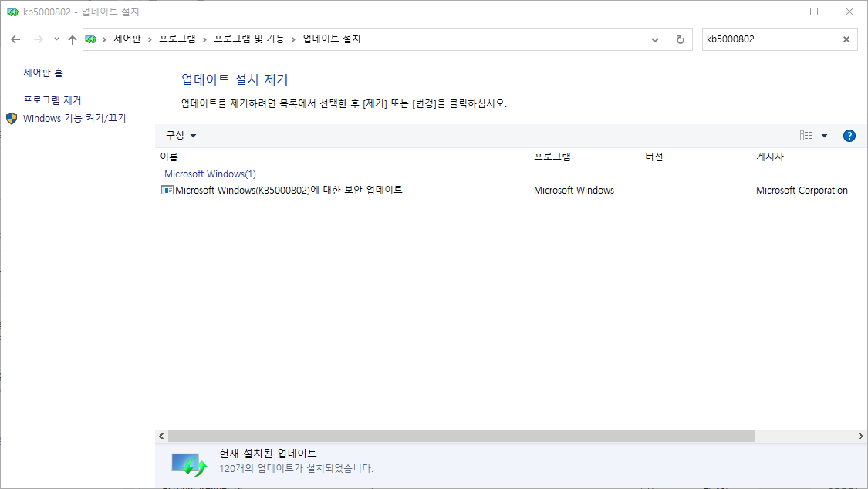Image resolution: width=868 pixels, height=489 pixels.
Task: Sort by 버전 column header
Action: pos(695,157)
